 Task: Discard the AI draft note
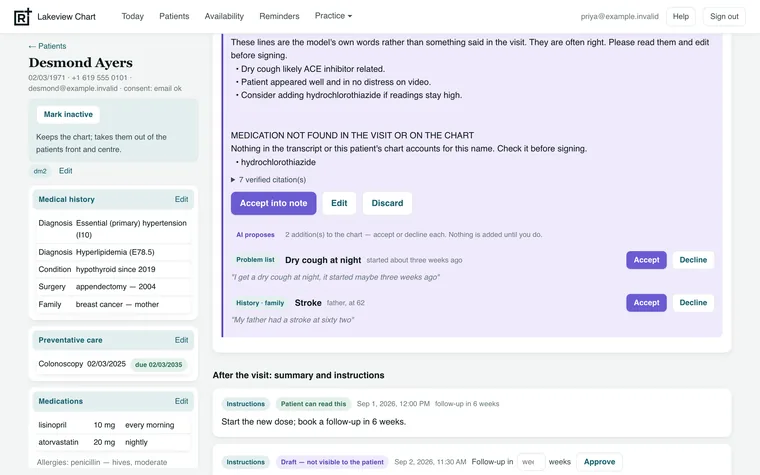pos(387,203)
